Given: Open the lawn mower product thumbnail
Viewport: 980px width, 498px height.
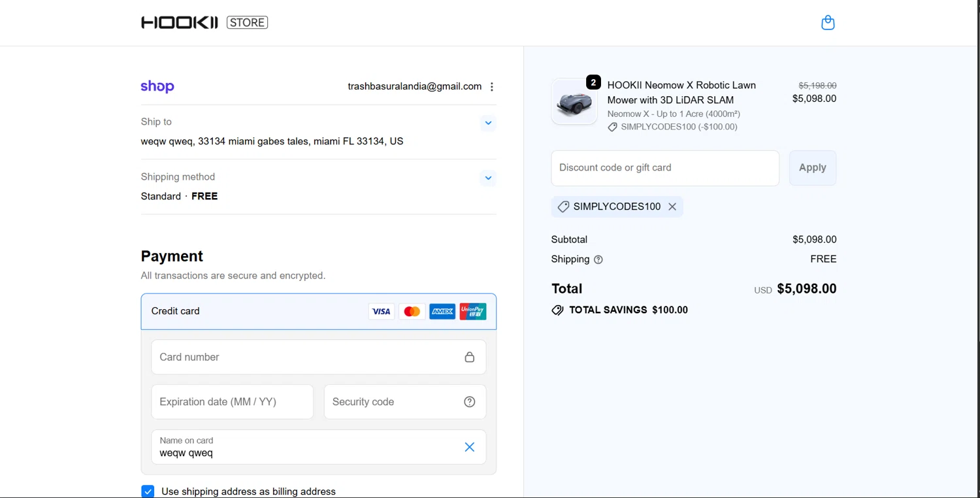Looking at the screenshot, I should tap(574, 102).
